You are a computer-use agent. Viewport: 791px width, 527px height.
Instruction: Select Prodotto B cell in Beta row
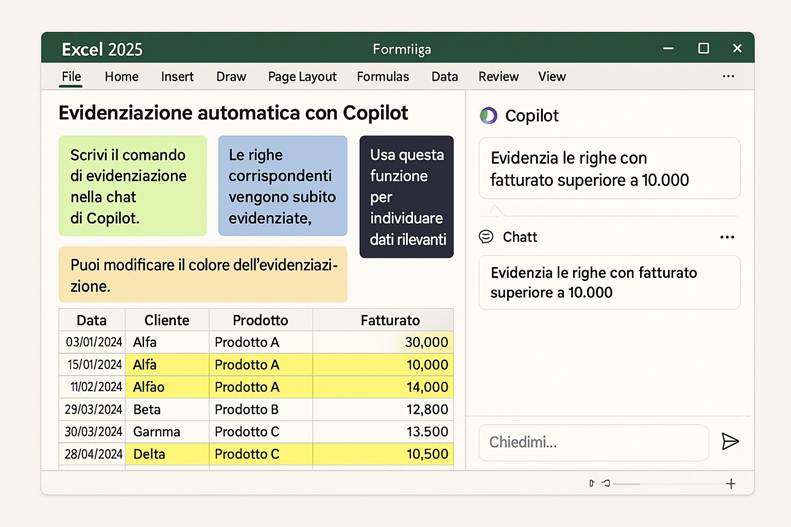click(x=261, y=409)
